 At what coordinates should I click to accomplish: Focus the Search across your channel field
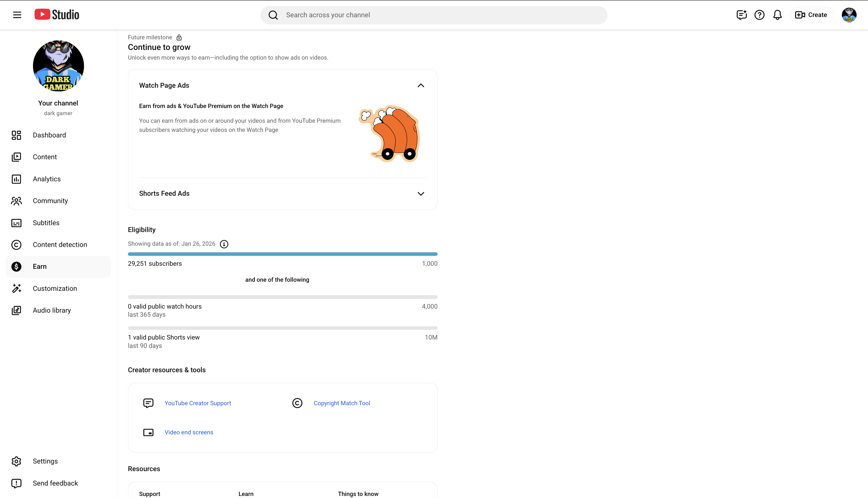pos(434,15)
